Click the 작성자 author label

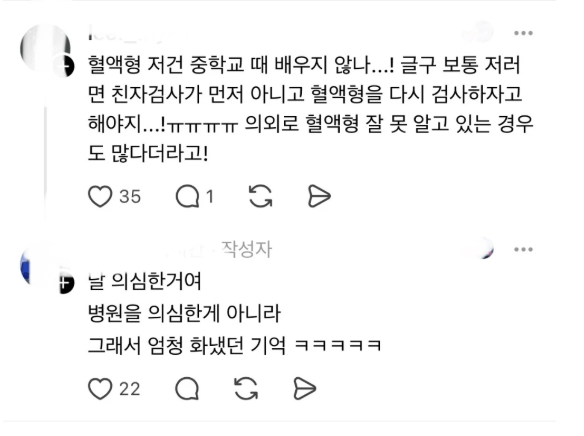(247, 249)
